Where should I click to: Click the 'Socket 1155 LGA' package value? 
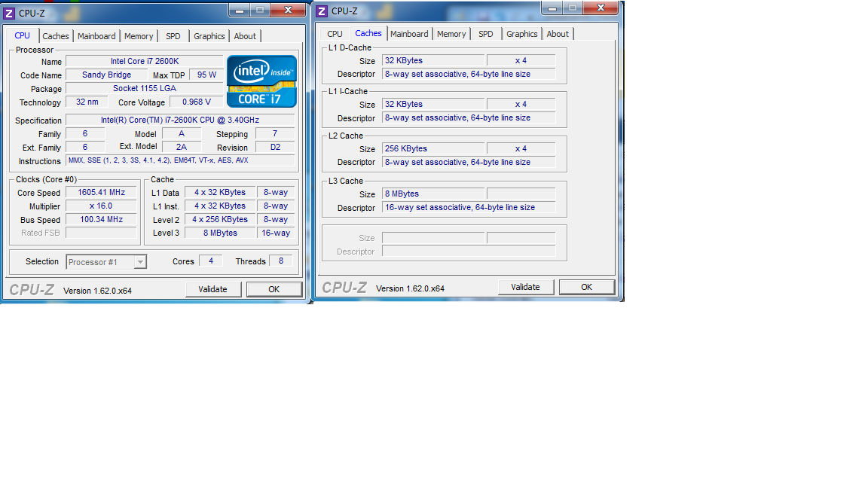click(145, 89)
